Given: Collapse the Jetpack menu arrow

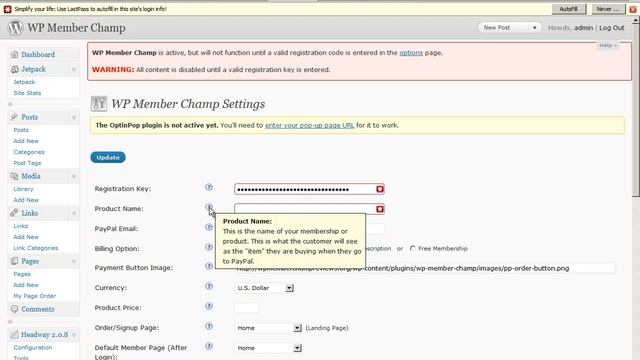Looking at the screenshot, I should pyautogui.click(x=74, y=69).
